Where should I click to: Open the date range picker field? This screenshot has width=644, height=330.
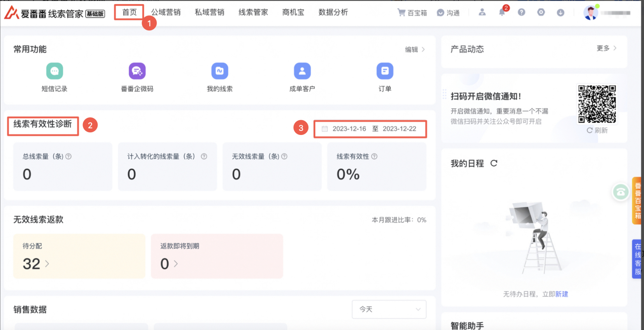point(370,129)
